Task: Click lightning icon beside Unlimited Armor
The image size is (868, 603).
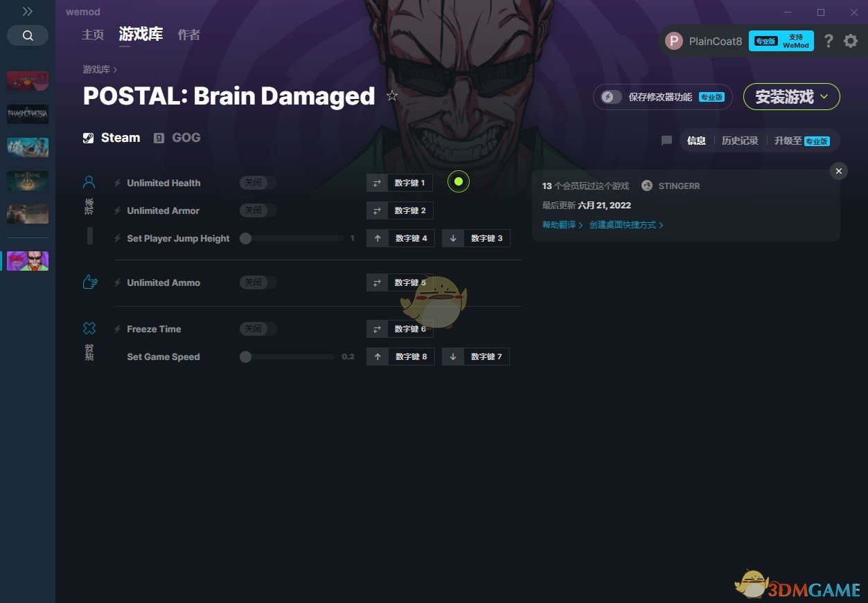Action: coord(118,210)
